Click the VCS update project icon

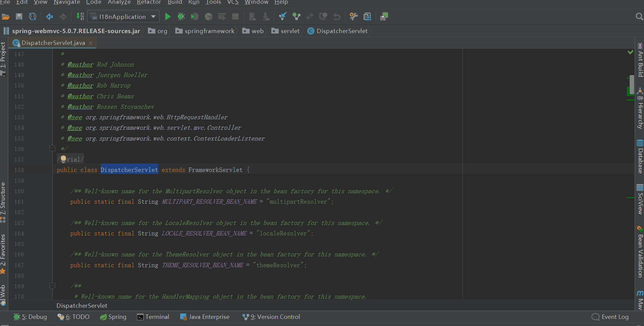(x=283, y=17)
